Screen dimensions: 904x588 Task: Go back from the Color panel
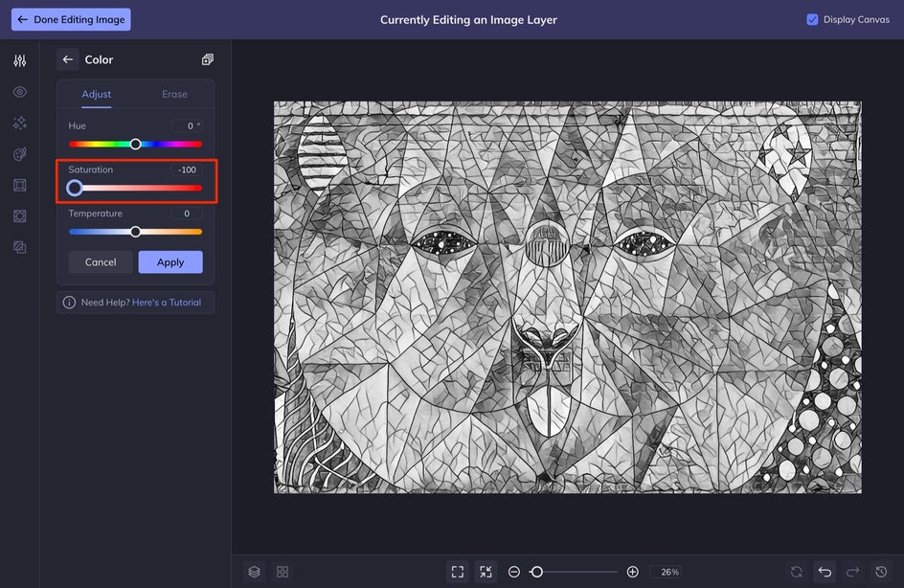click(x=67, y=59)
